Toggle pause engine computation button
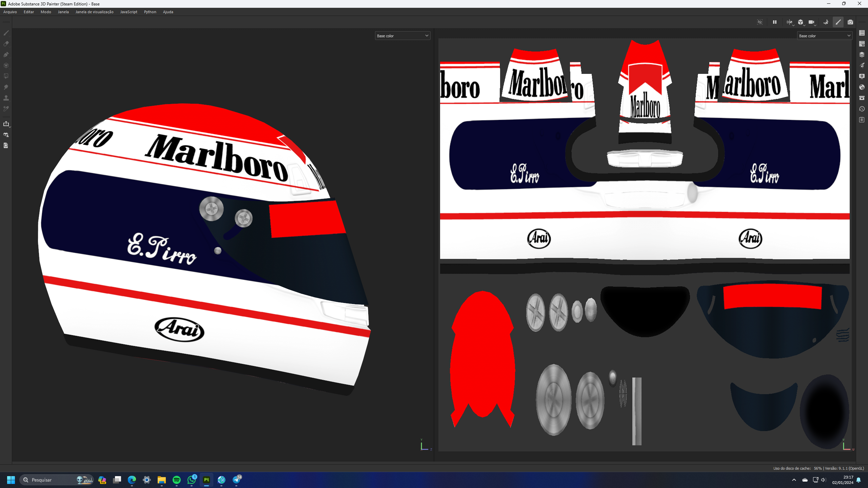Screen dimensions: 868x488 pos(775,22)
